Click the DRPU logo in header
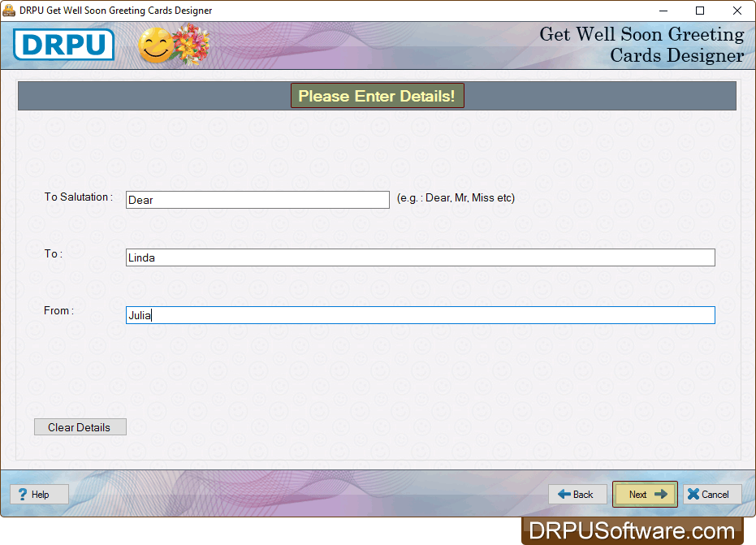This screenshot has width=756, height=545. tap(63, 45)
